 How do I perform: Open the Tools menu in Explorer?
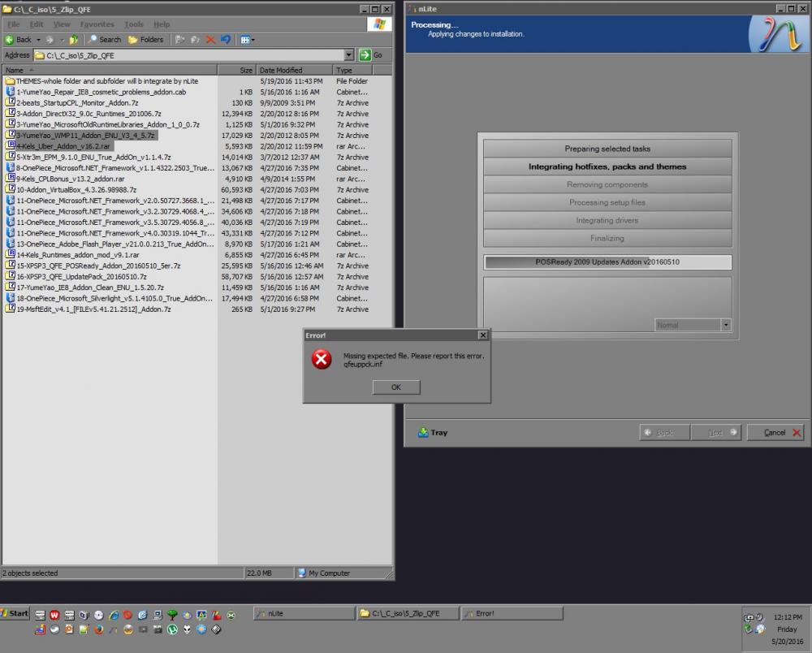coord(133,24)
